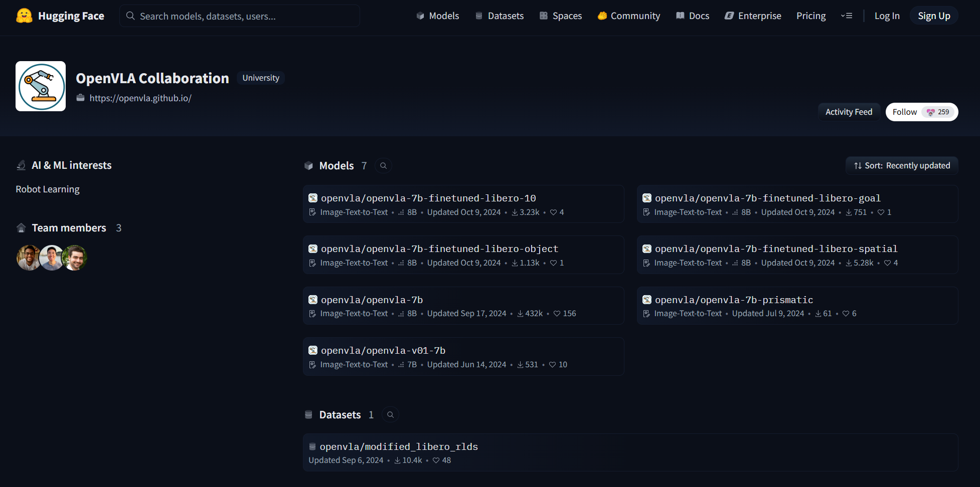Click the Hugging Face logo icon
Viewport: 980px width, 487px height.
(24, 16)
